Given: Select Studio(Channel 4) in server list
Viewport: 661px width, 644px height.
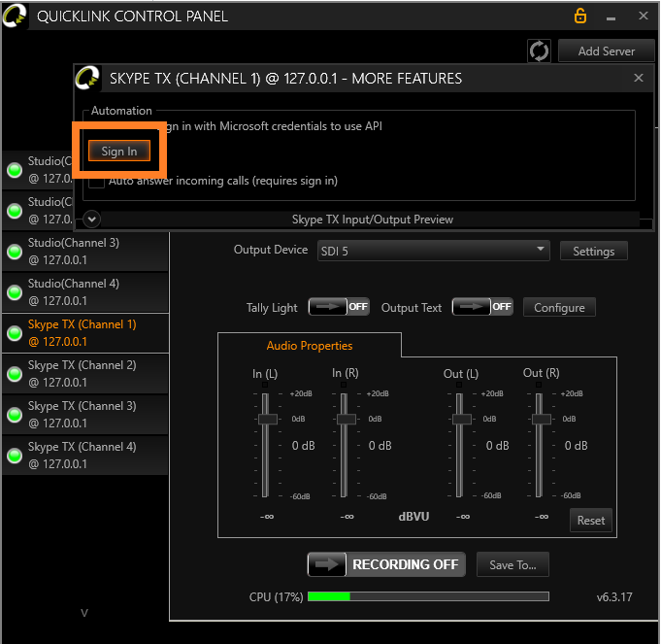Looking at the screenshot, I should [x=85, y=292].
